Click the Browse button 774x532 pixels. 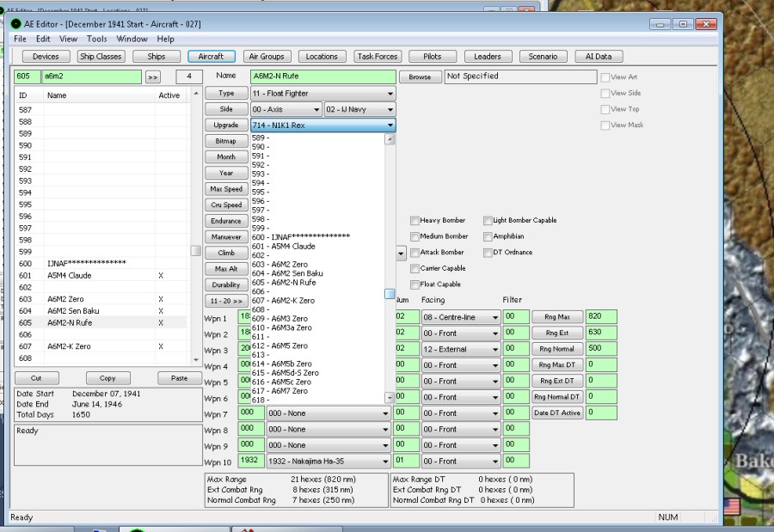click(420, 77)
